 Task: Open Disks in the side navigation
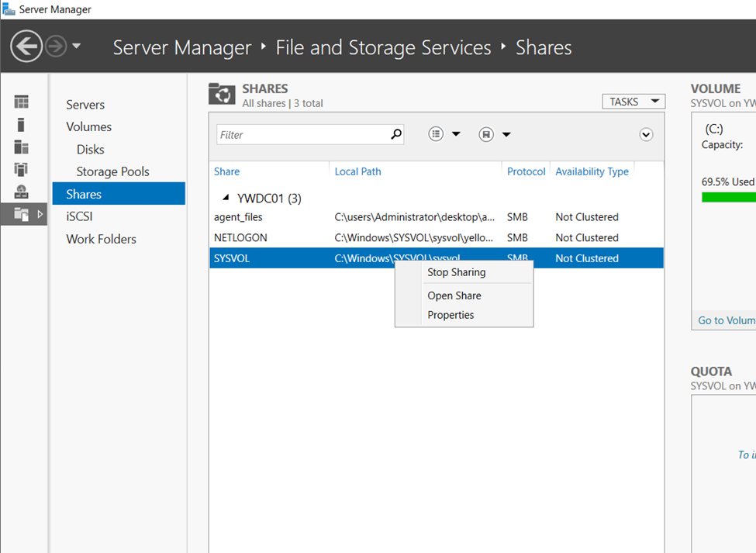pos(90,150)
